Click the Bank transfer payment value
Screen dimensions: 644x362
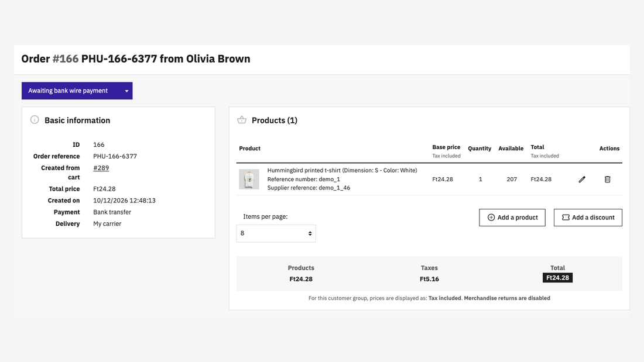tap(112, 212)
